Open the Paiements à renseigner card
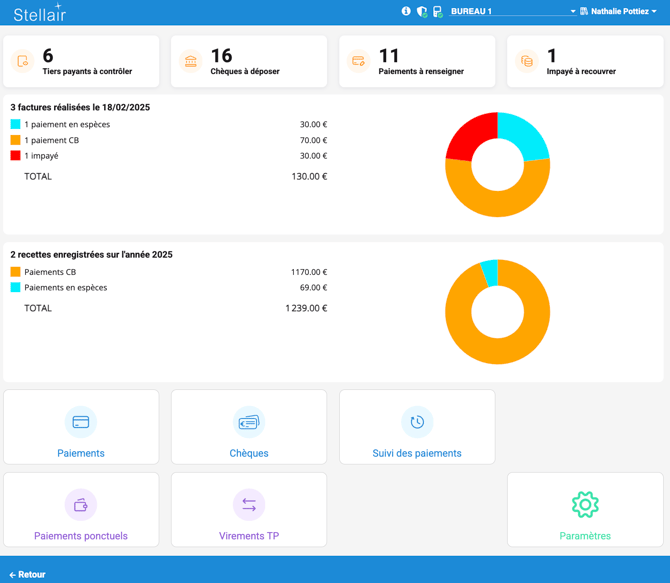Screen dimensions: 670x583 pyautogui.click(x=417, y=62)
